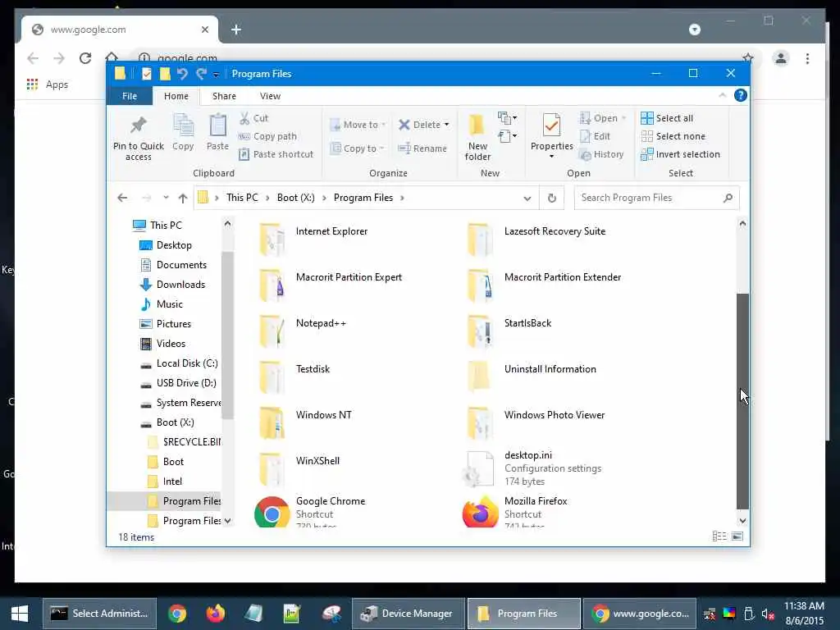Collapse the ribbon with the chevron
The height and width of the screenshot is (630, 840).
(x=722, y=95)
